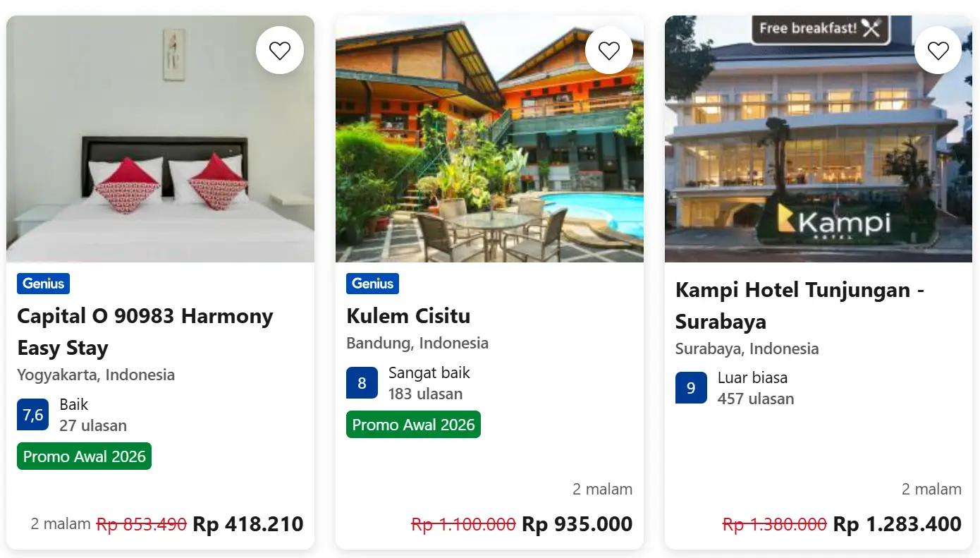Toggle heart on Kulem Cisitu card
Screen dimensions: 980x558
pyautogui.click(x=609, y=51)
